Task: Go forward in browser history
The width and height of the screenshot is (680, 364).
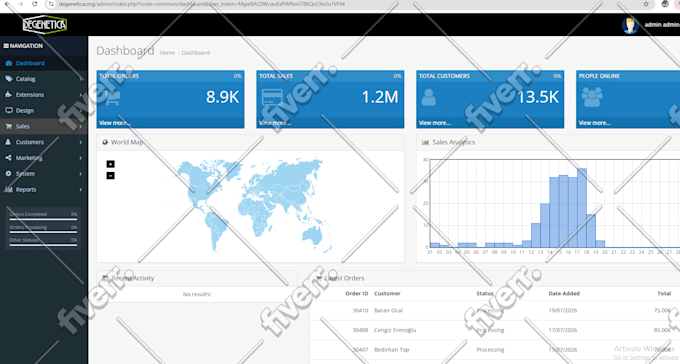Action: click(x=21, y=4)
